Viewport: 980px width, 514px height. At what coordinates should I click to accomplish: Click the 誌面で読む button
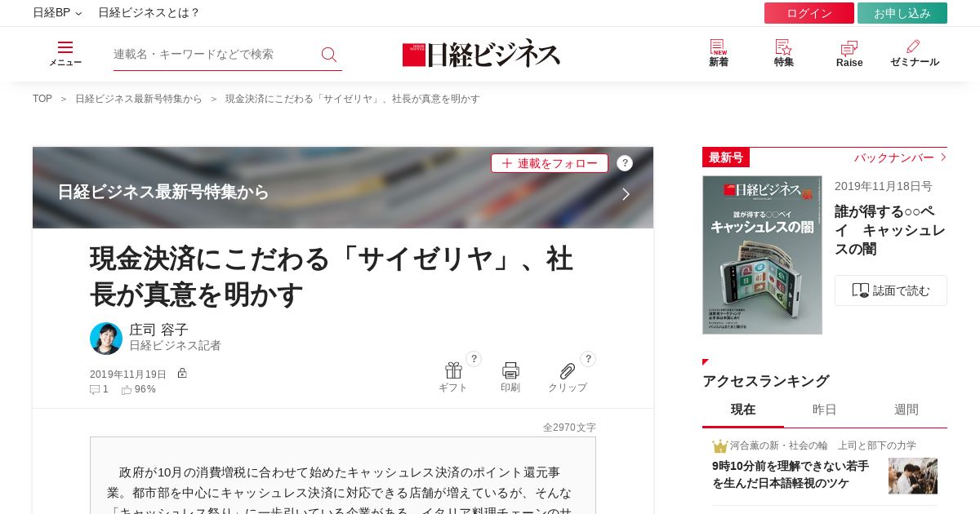click(891, 290)
